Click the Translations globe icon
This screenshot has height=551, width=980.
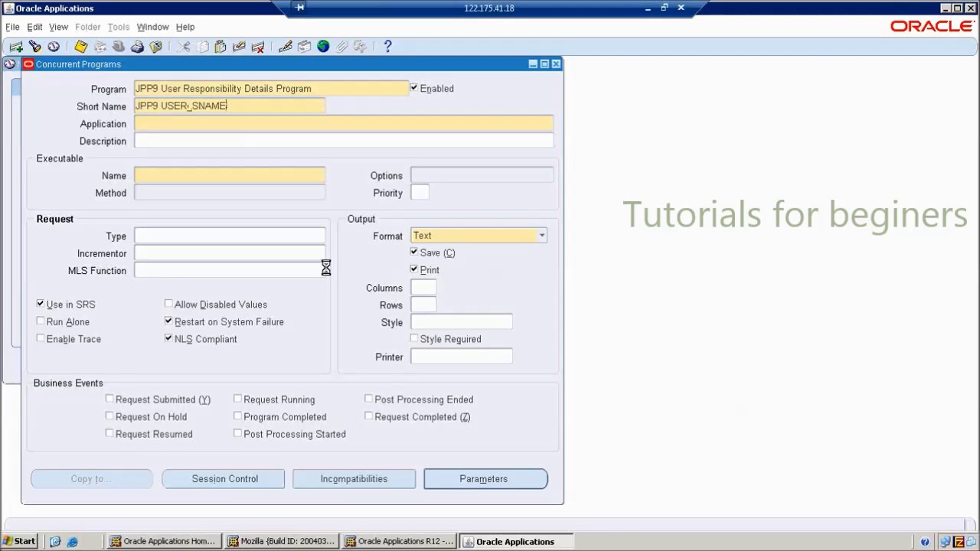tap(323, 47)
